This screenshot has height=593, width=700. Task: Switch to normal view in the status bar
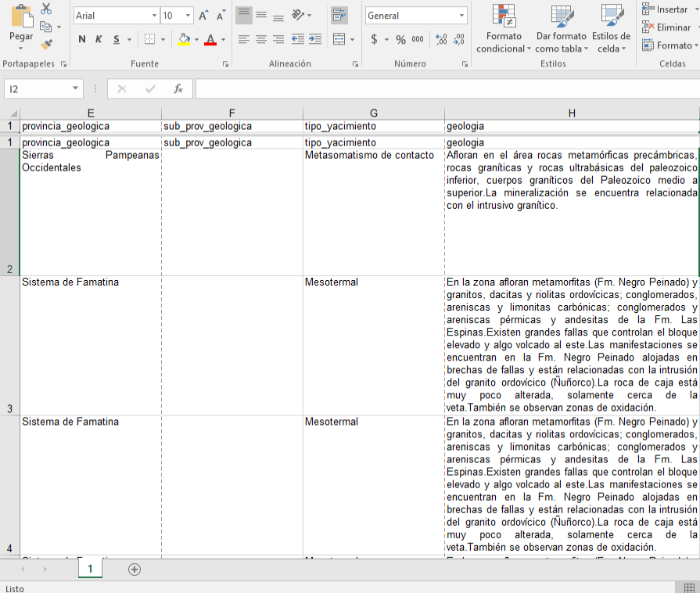click(x=689, y=588)
